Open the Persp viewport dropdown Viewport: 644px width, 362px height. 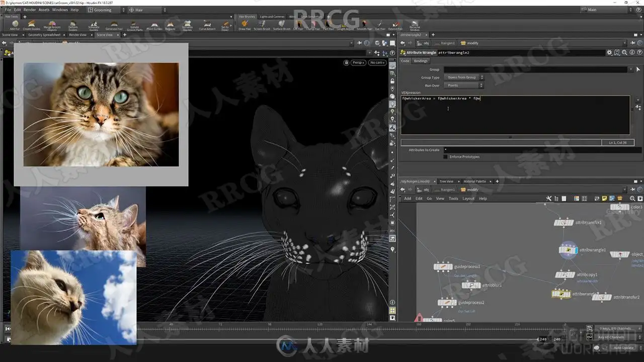click(359, 62)
